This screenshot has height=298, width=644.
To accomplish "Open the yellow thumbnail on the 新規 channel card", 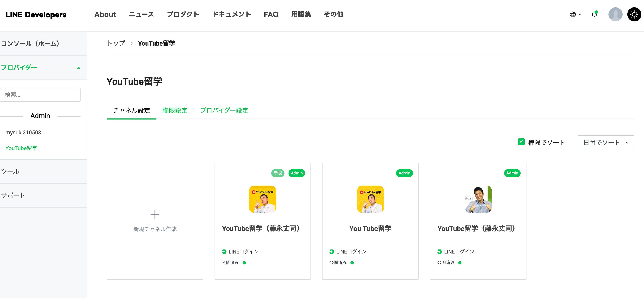I will click(263, 199).
